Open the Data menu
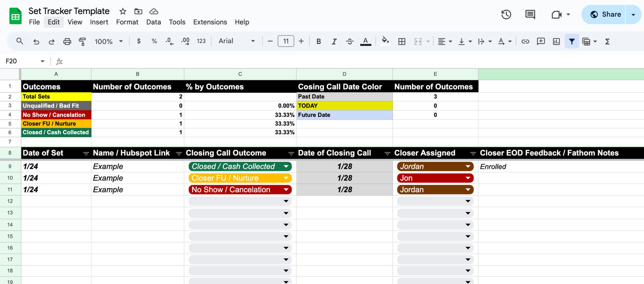Screen dimensions: 644x284 153,22
